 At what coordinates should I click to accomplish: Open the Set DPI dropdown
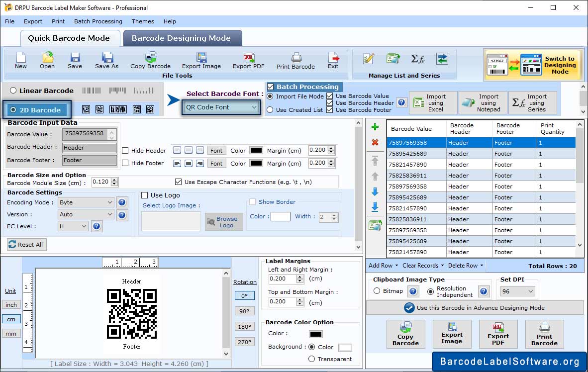(x=517, y=291)
